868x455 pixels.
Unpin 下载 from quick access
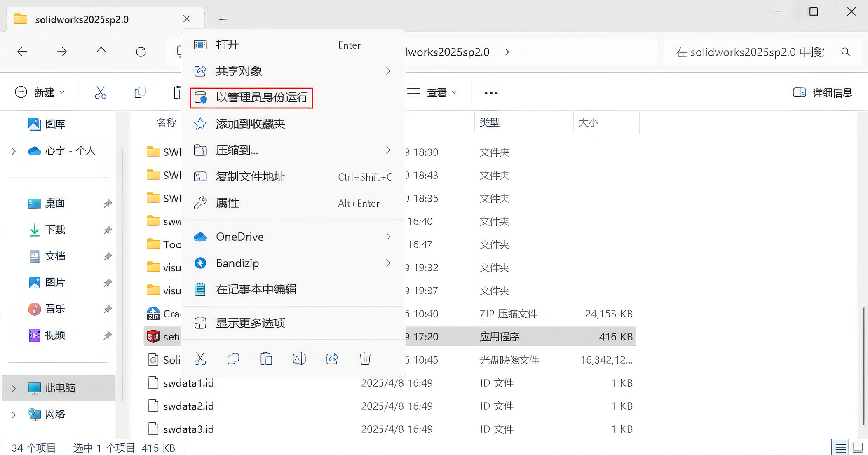[x=108, y=230]
